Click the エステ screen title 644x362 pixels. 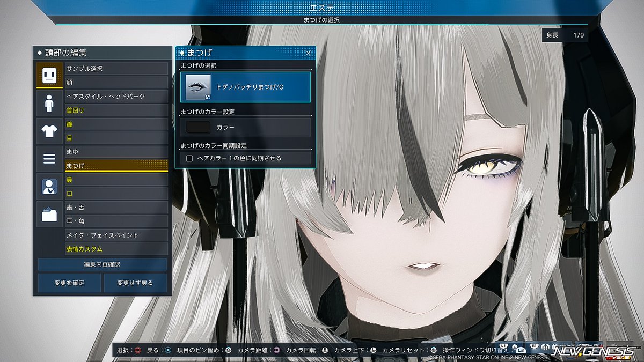322,8
